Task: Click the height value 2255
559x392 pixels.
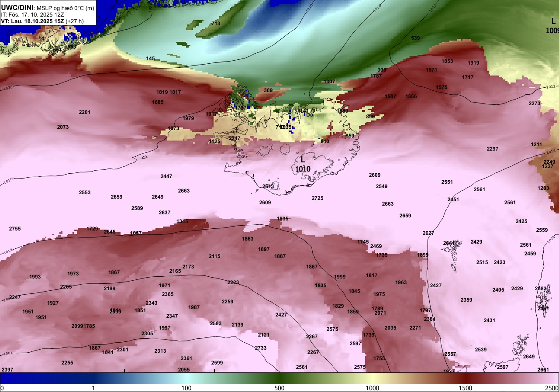Action: click(x=67, y=363)
